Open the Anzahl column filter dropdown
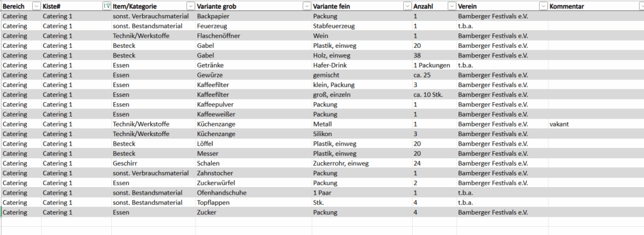The height and width of the screenshot is (235, 644). (452, 6)
